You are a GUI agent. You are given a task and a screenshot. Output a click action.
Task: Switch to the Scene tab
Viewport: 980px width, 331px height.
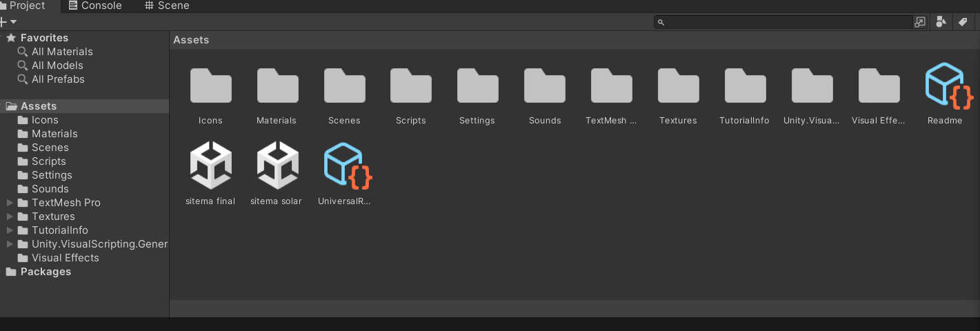pos(167,6)
